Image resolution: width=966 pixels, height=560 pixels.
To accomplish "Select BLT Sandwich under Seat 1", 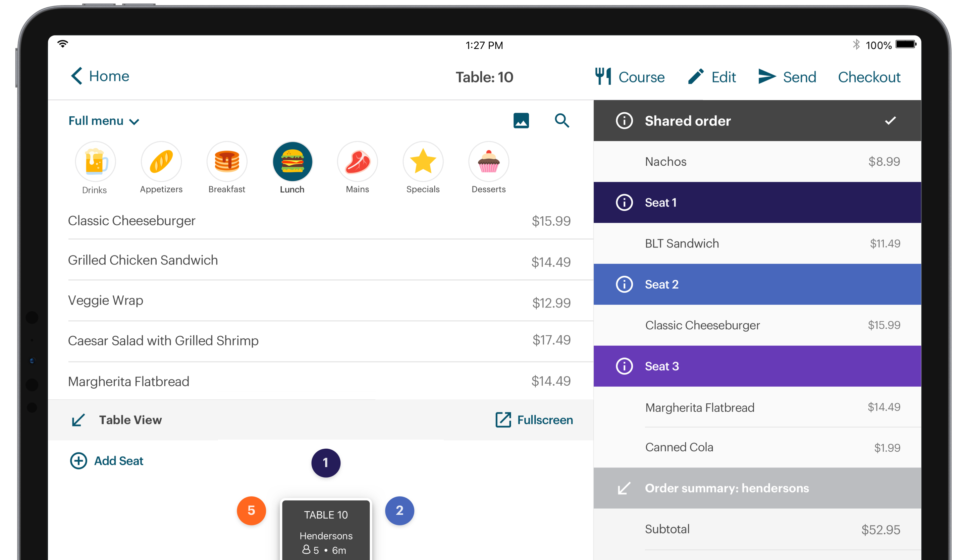I will (757, 243).
